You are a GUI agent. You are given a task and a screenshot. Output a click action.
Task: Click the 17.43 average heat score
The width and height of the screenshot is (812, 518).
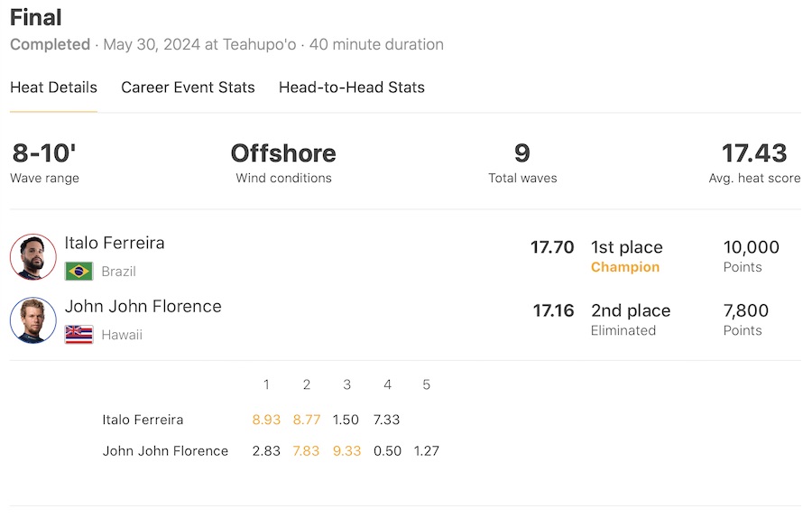point(754,153)
